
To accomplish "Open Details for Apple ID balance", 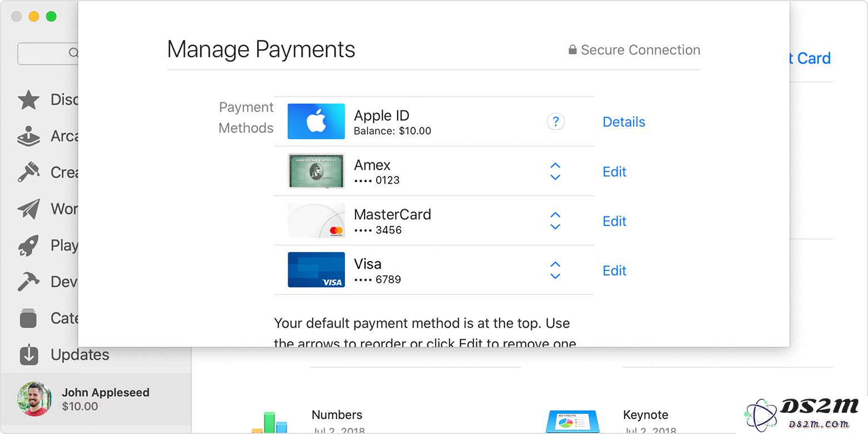I will tap(624, 122).
